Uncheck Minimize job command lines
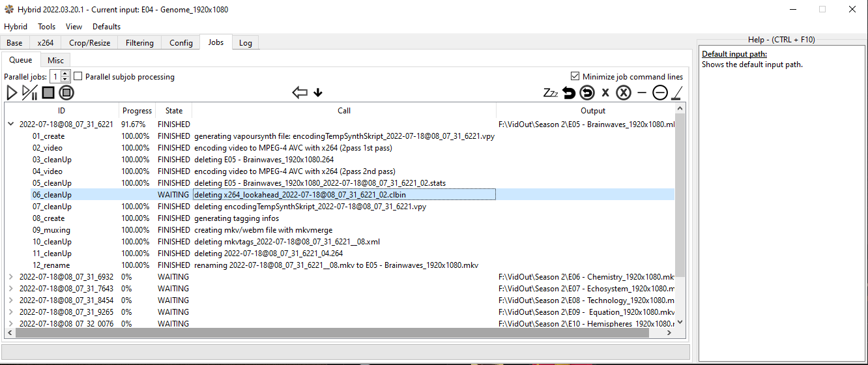This screenshot has width=868, height=365. pos(575,76)
